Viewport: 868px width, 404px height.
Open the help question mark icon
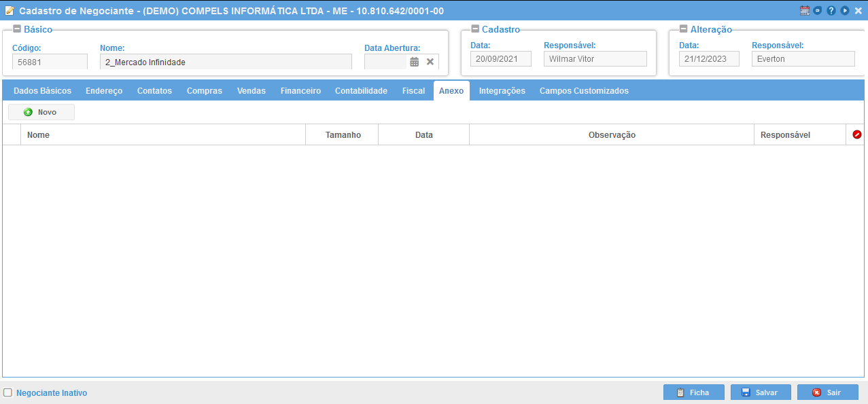831,11
